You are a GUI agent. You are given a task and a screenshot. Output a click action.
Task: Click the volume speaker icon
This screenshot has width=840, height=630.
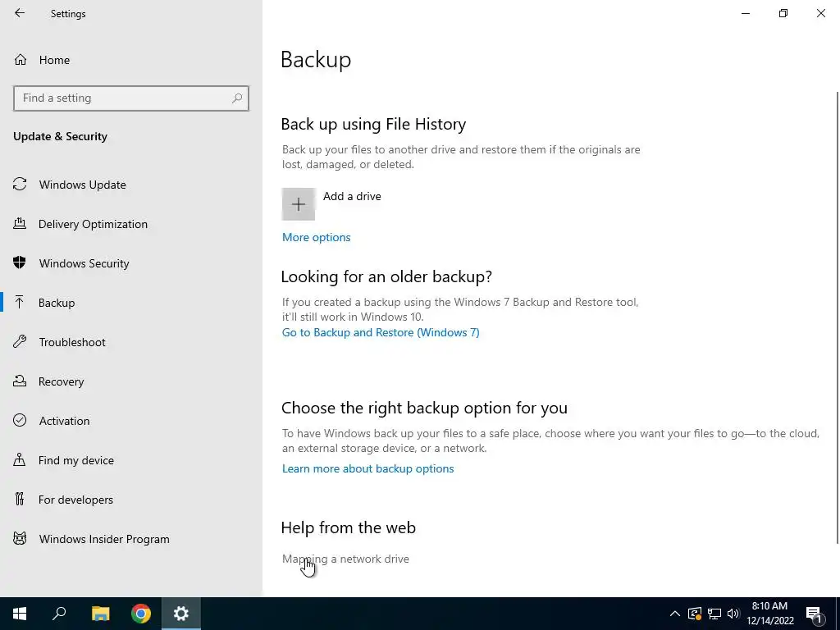coord(733,614)
